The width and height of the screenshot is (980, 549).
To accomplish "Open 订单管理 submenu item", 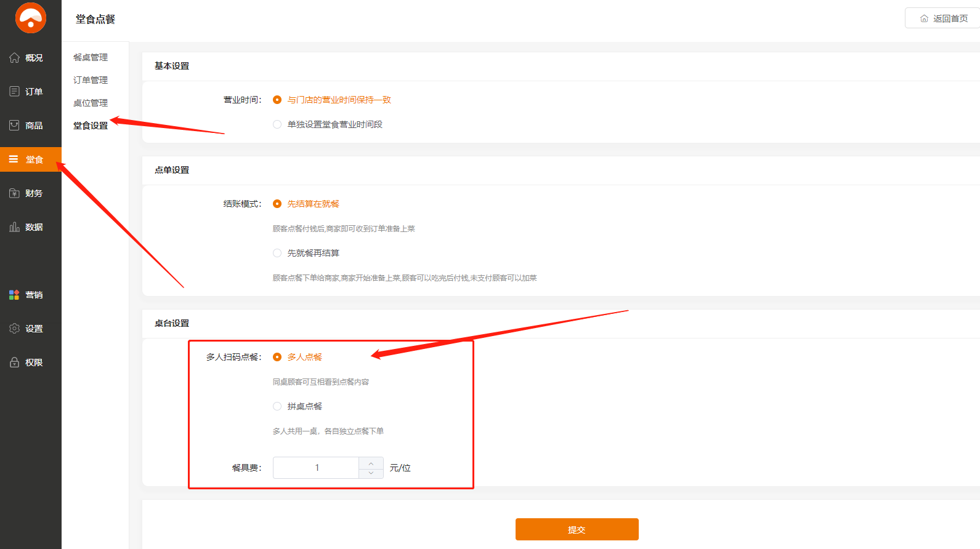I will pos(91,80).
